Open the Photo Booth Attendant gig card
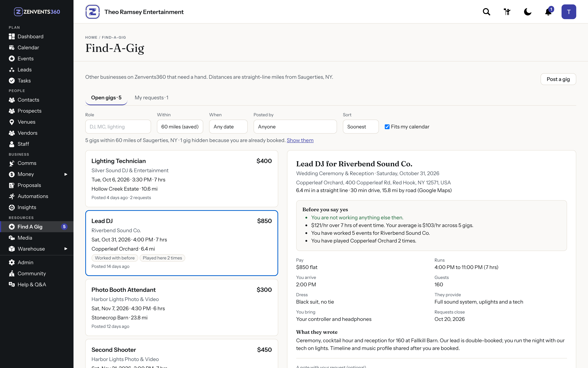 point(182,307)
